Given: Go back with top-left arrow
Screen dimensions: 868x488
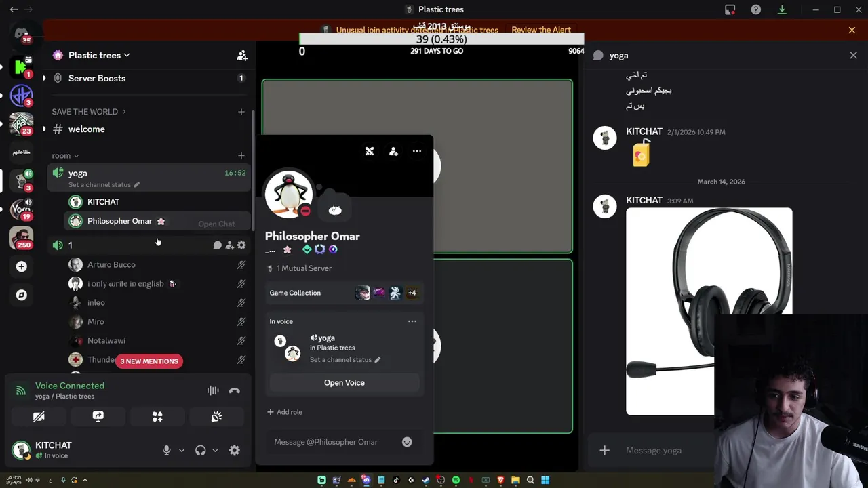Looking at the screenshot, I should point(14,9).
